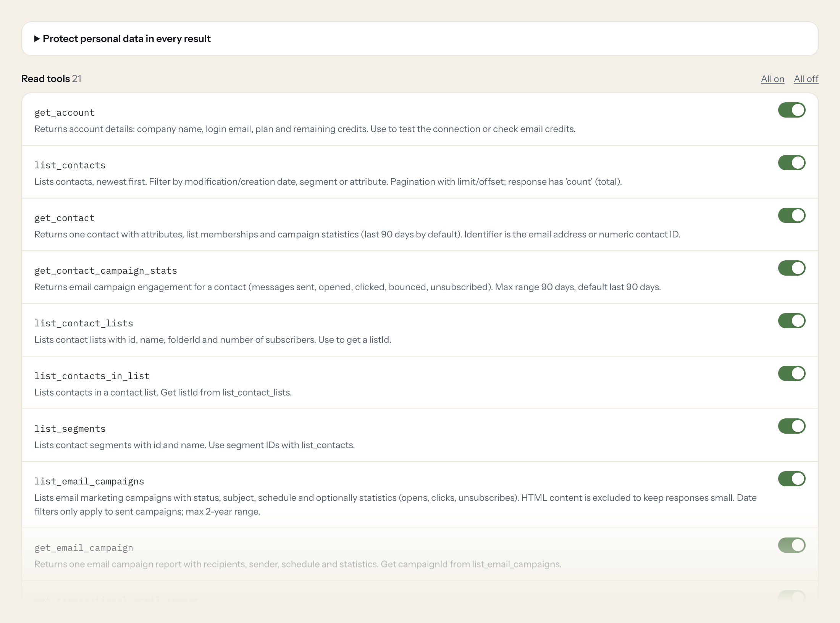Click description 'Returns one contact with attributes...'
The image size is (840, 623).
[357, 234]
